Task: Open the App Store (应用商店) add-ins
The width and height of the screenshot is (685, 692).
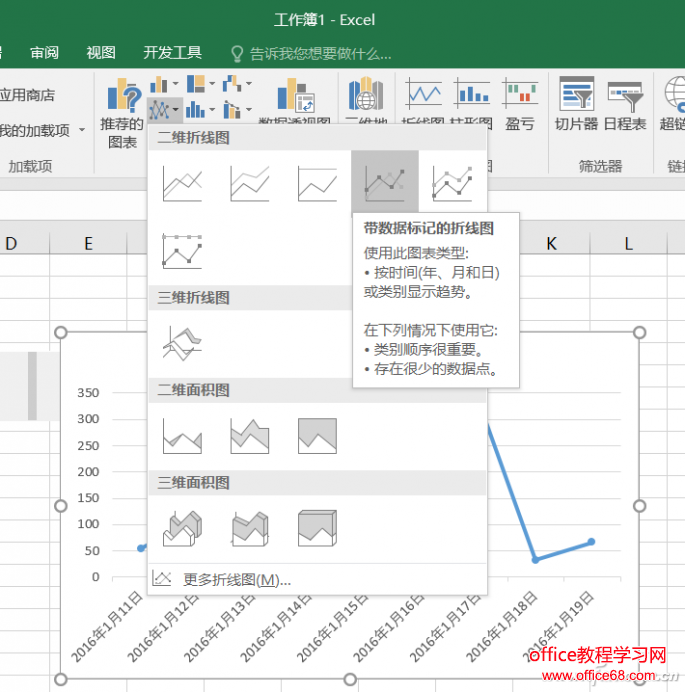Action: click(27, 95)
